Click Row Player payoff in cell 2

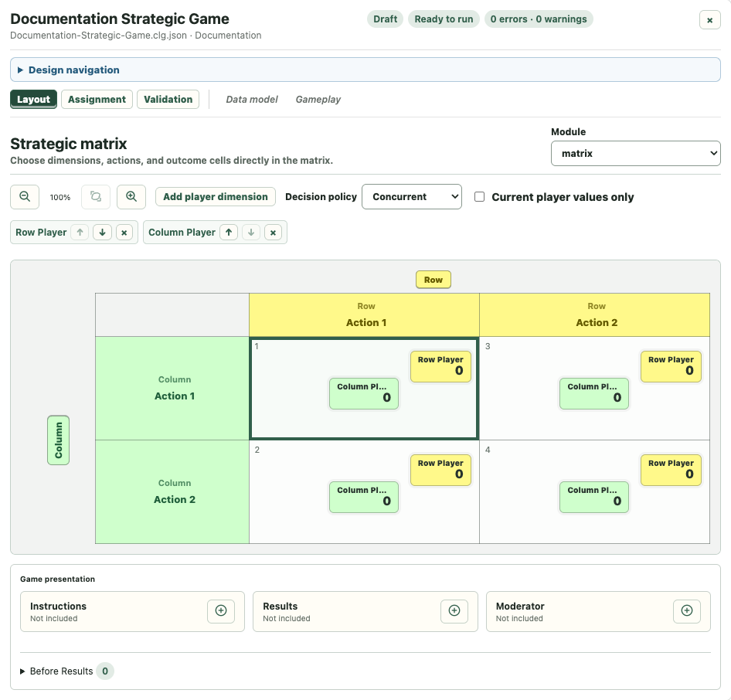tap(440, 470)
